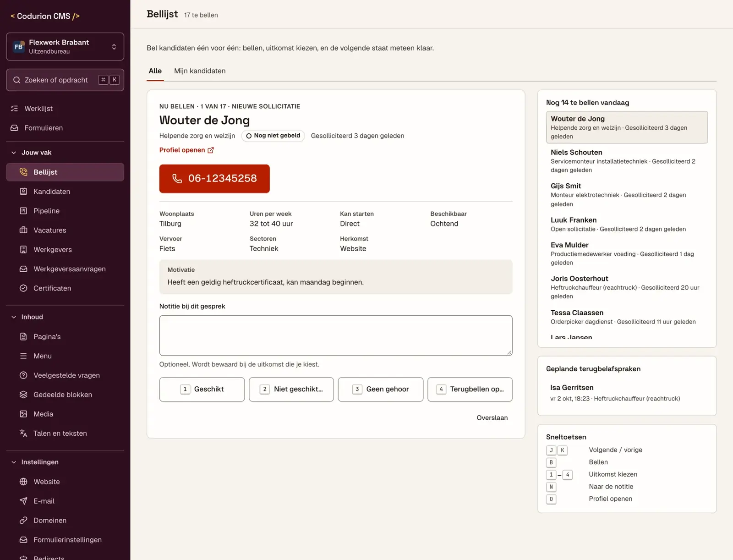Open Wouter de Jong's profile link
Screen dimensions: 733x560
click(x=186, y=150)
